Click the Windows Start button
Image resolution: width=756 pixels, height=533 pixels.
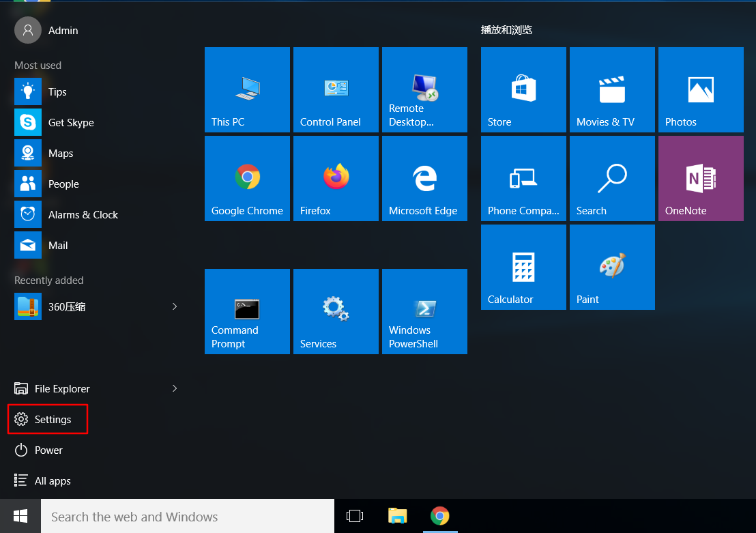point(20,516)
